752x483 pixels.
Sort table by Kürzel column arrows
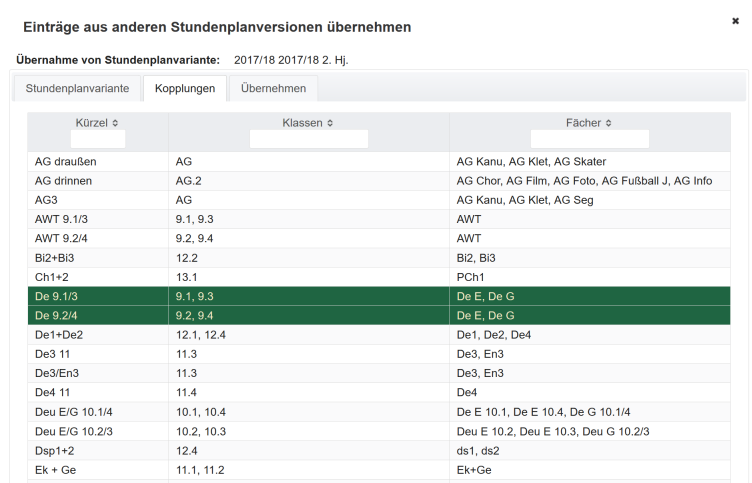click(115, 122)
